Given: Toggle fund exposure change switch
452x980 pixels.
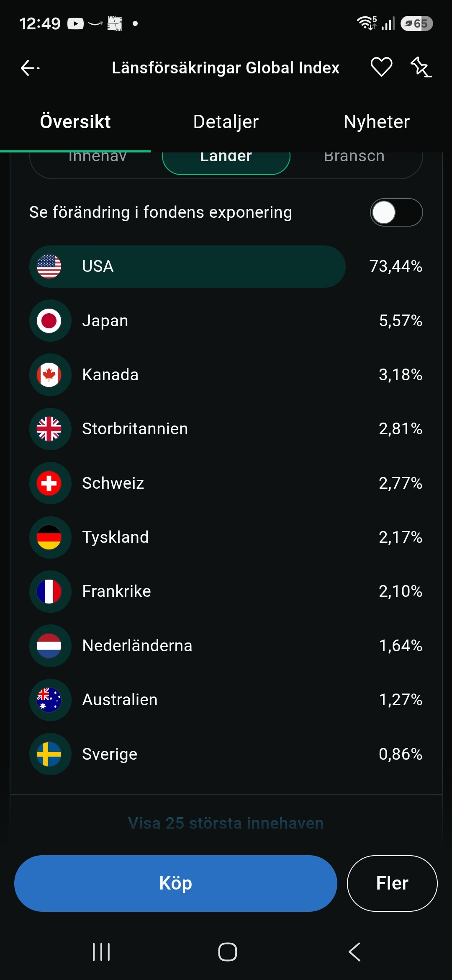Looking at the screenshot, I should point(396,212).
